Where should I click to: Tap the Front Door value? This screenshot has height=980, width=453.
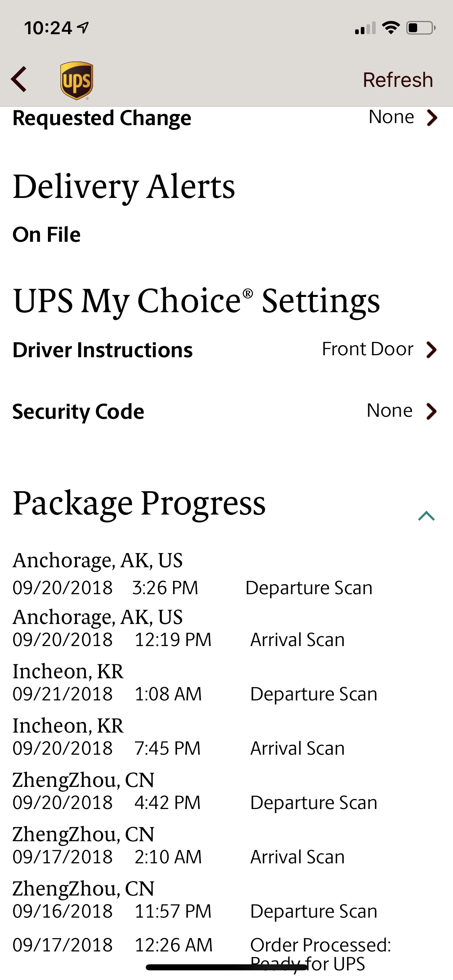368,349
